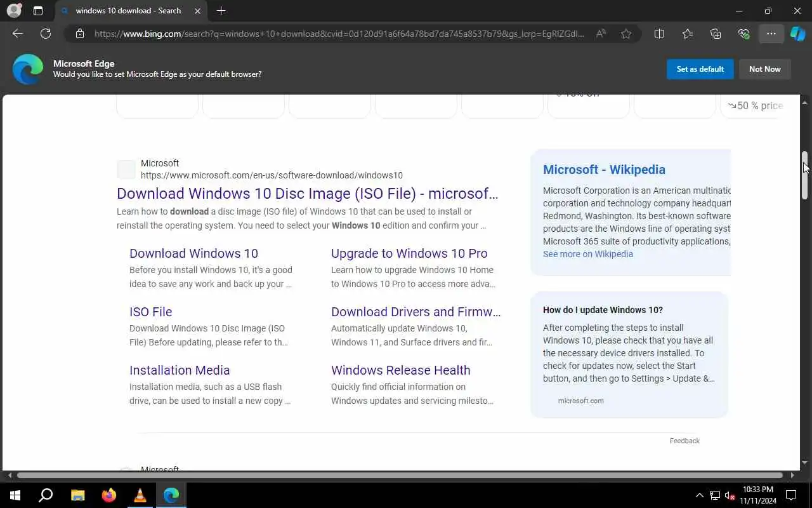Click the scroll down arrow
812x508 pixels.
click(804, 462)
